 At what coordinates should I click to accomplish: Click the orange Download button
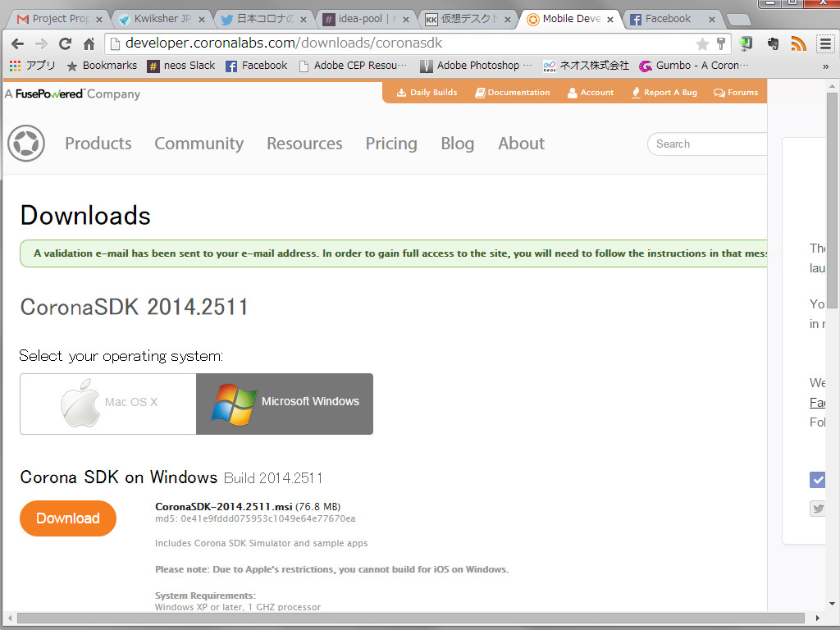(68, 518)
